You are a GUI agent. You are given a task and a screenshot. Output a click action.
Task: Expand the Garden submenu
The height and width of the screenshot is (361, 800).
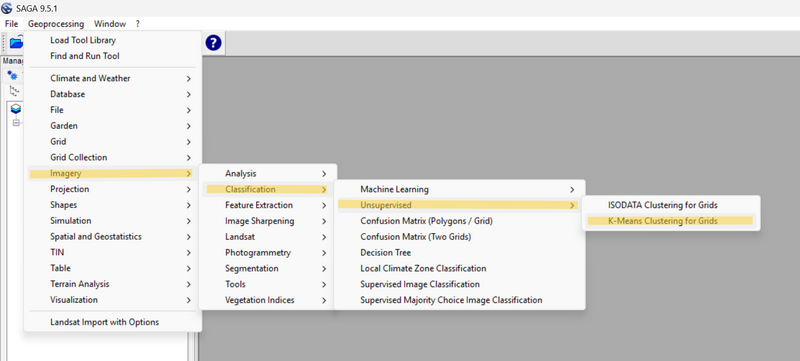[112, 126]
